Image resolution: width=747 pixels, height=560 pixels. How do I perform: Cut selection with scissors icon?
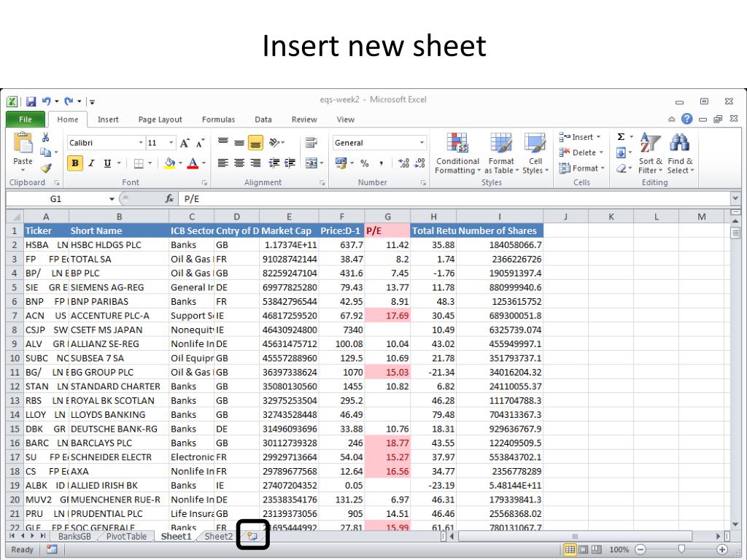pyautogui.click(x=46, y=138)
